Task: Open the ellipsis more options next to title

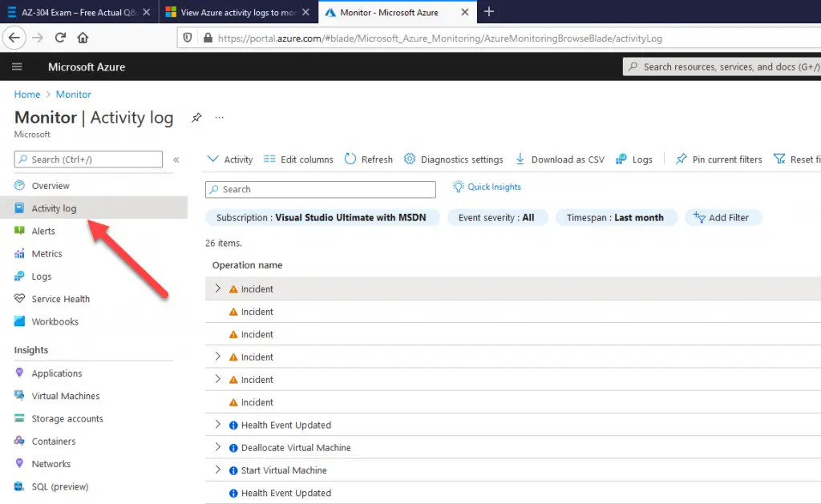Action: click(x=220, y=117)
